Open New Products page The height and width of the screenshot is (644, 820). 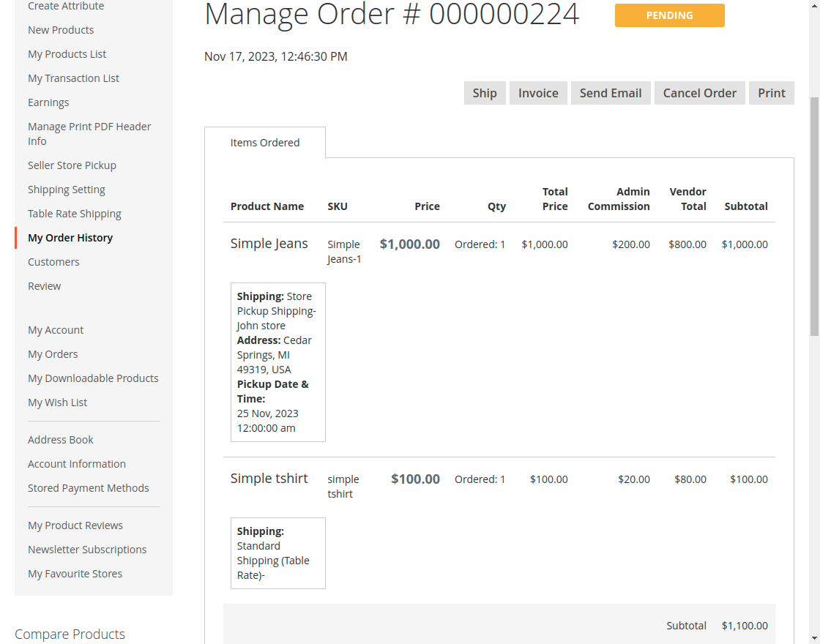[x=60, y=29]
